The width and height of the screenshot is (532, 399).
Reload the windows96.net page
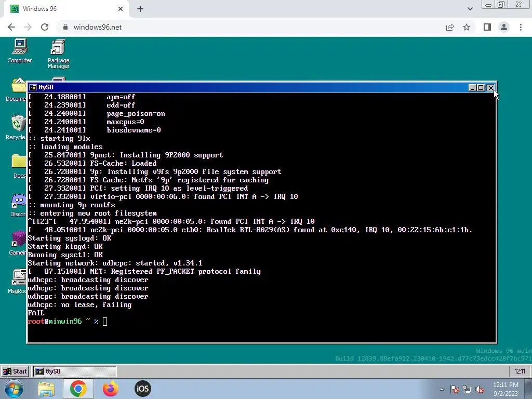click(45, 27)
